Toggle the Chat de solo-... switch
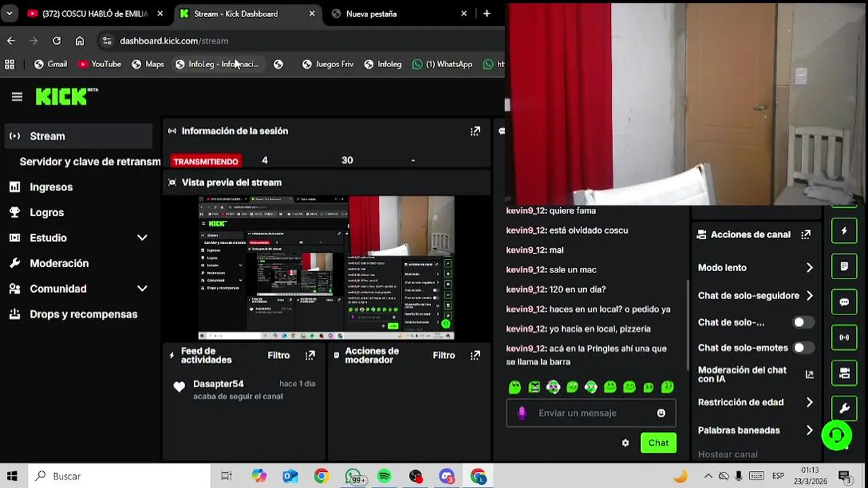Viewport: 868px width, 488px height. click(804, 323)
